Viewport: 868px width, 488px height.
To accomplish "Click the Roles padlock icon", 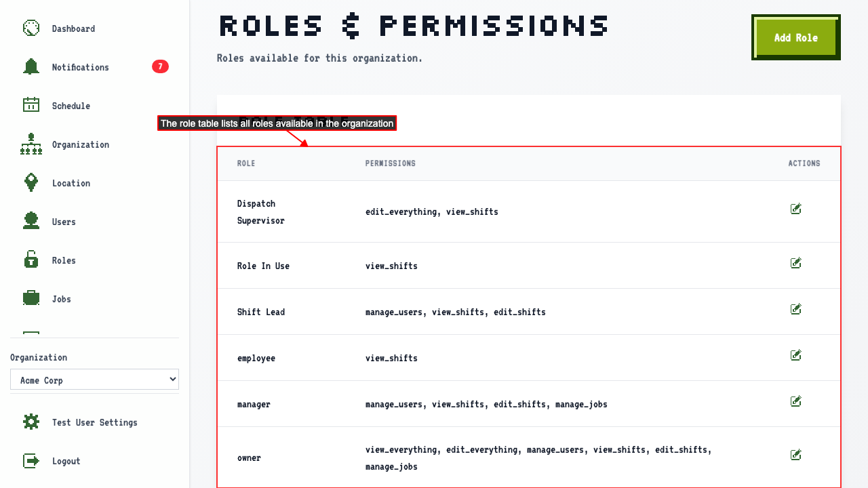I will coord(31,260).
